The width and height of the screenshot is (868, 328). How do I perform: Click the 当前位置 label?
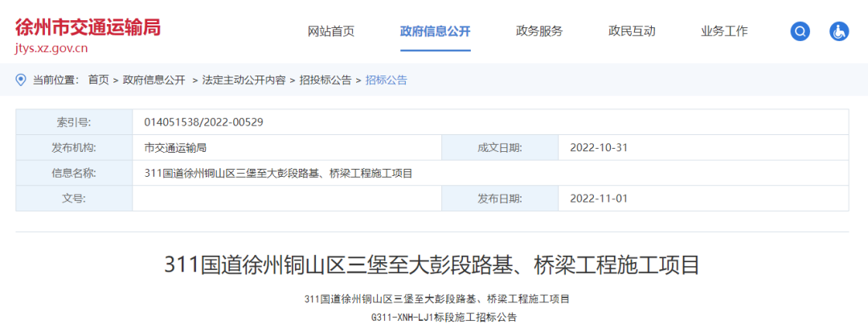[56, 80]
